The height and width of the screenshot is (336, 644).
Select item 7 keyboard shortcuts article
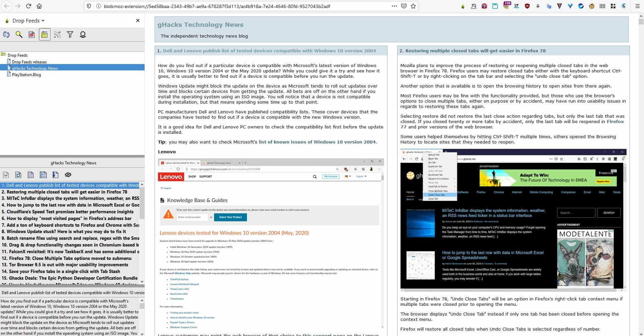coord(70,225)
